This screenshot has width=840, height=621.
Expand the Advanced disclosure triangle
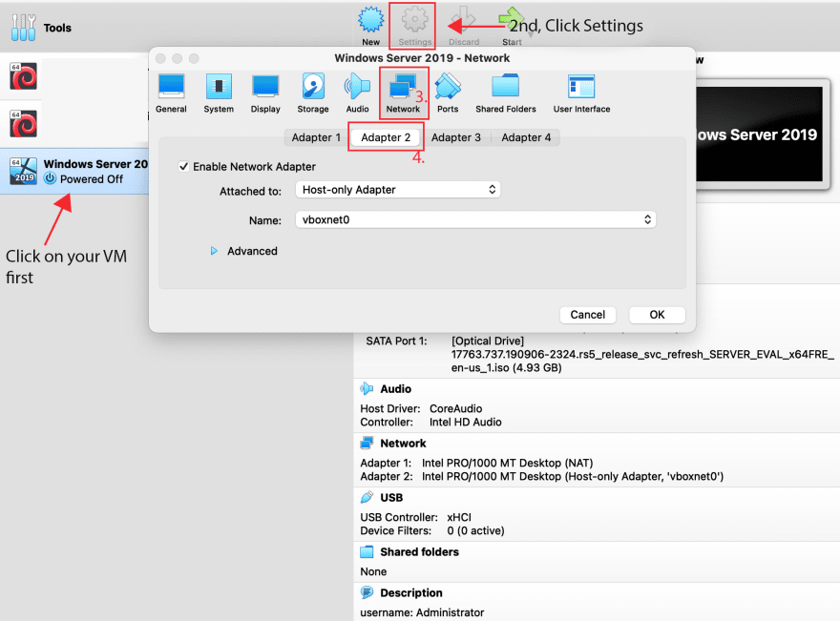[214, 251]
